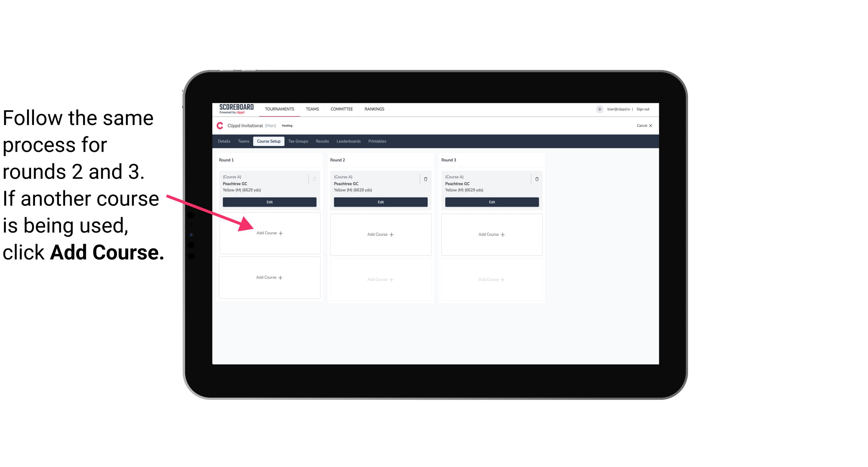Screen dimensions: 868x467
Task: Click the delete icon for Round 1 course
Action: click(316, 179)
